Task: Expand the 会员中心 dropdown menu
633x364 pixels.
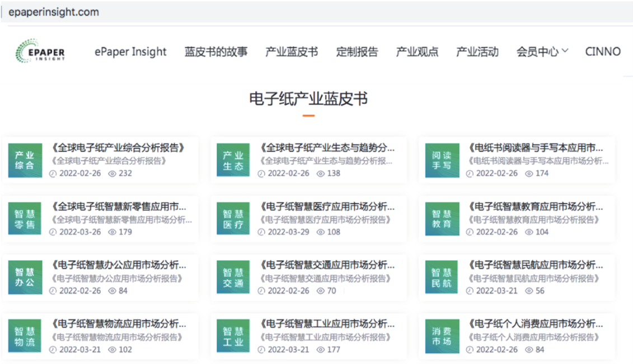Action: click(x=542, y=52)
